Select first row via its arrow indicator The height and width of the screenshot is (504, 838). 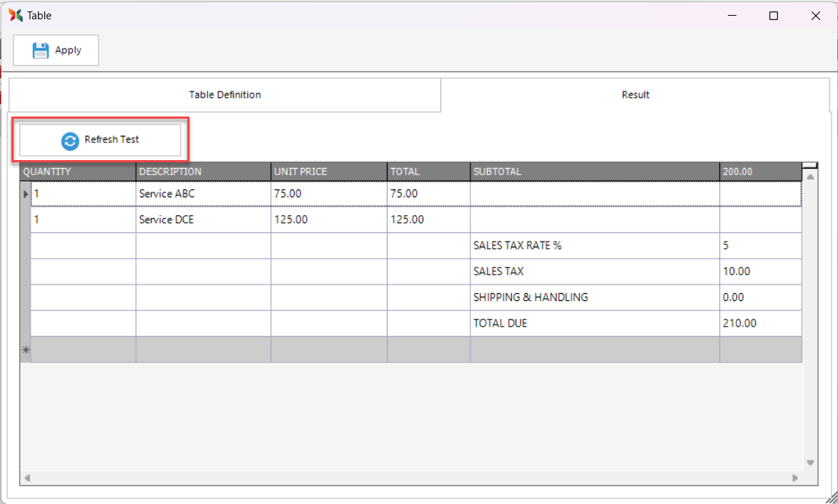tap(26, 194)
